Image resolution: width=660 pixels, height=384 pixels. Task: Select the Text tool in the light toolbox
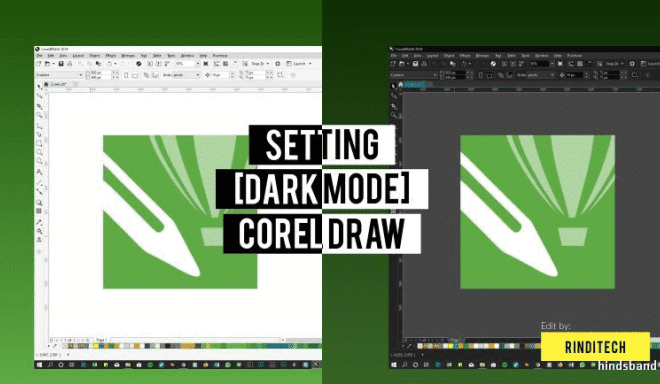pos(39,171)
